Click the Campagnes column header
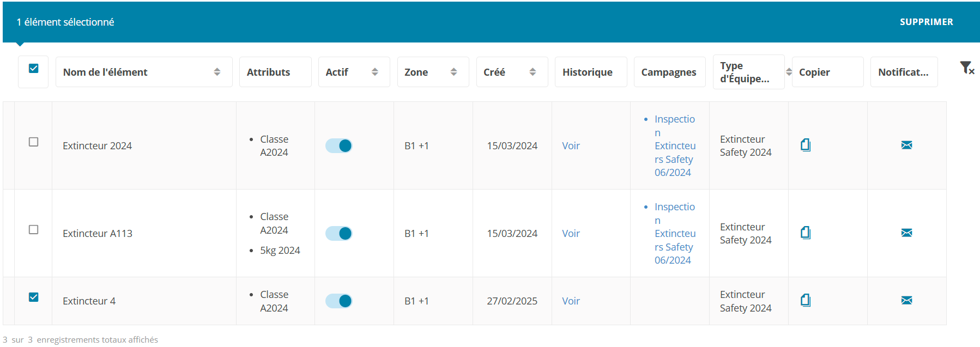This screenshot has width=980, height=347. pos(668,72)
